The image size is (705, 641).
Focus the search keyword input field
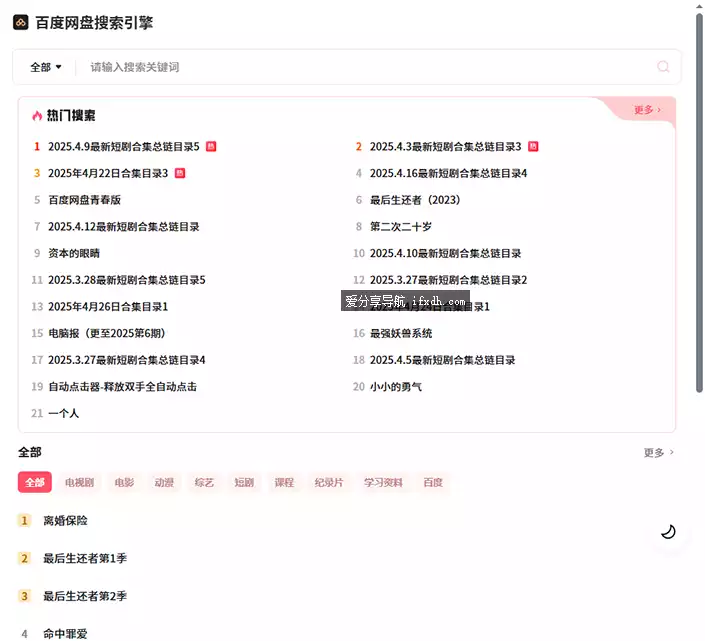click(369, 67)
